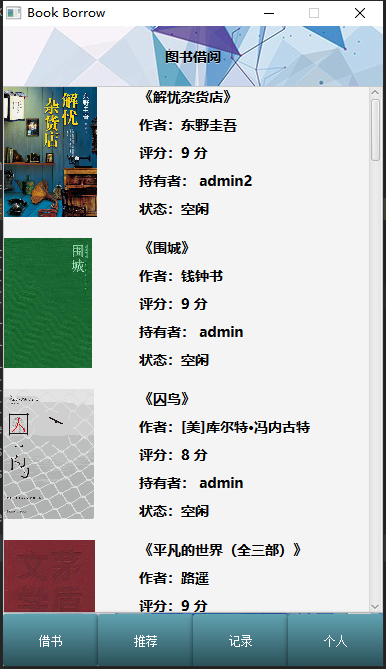Click the scrollbar down arrow
Image resolution: width=386 pixels, height=669 pixels.
pyautogui.click(x=375, y=606)
